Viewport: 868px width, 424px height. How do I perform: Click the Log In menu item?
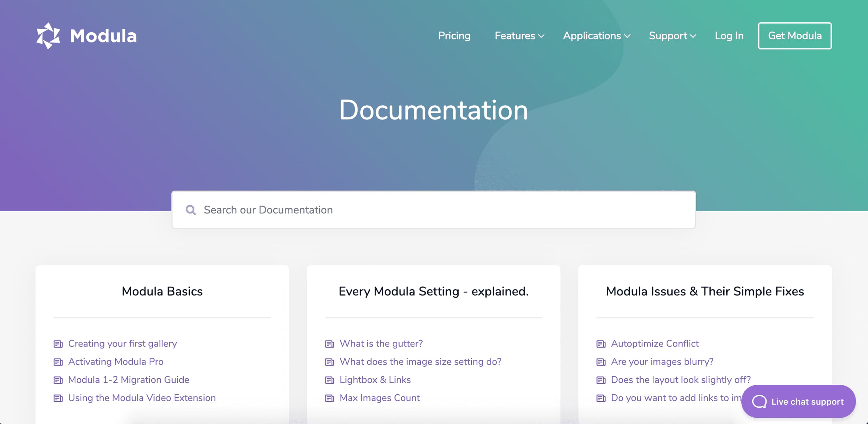(728, 35)
